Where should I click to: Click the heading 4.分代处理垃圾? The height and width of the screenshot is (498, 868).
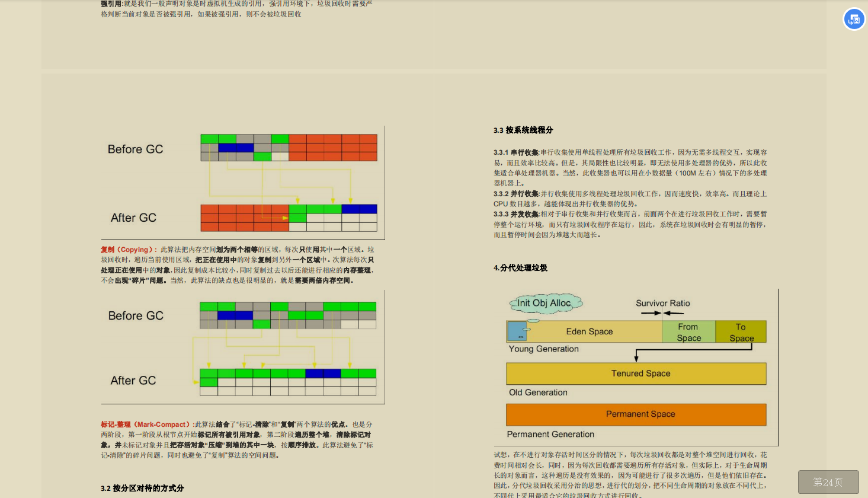point(521,268)
